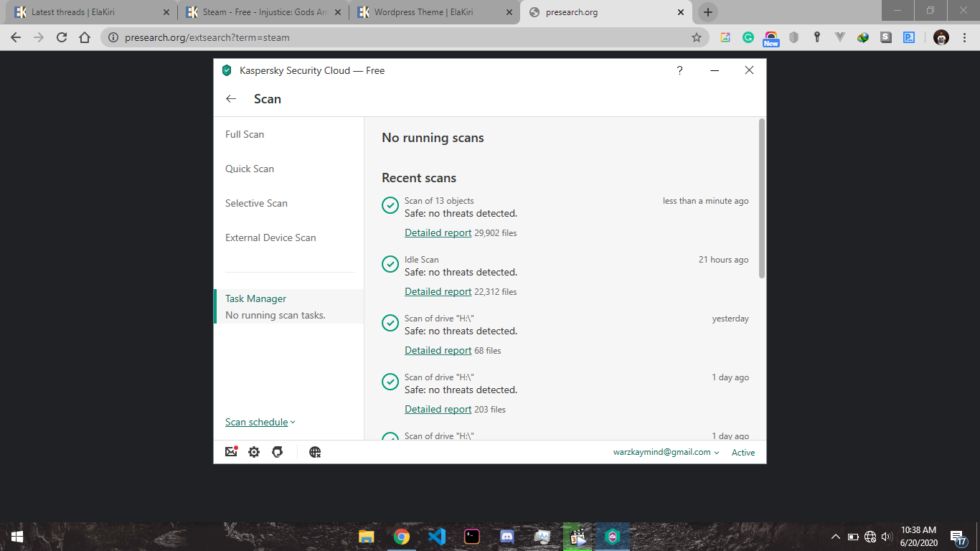
Task: Switch to the Steam Free Injustice tab
Action: coord(263,12)
